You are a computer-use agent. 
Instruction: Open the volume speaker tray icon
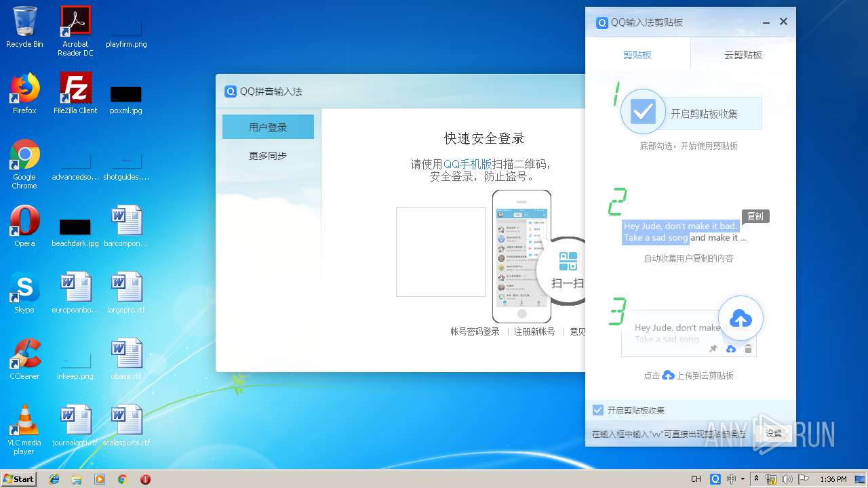click(787, 479)
